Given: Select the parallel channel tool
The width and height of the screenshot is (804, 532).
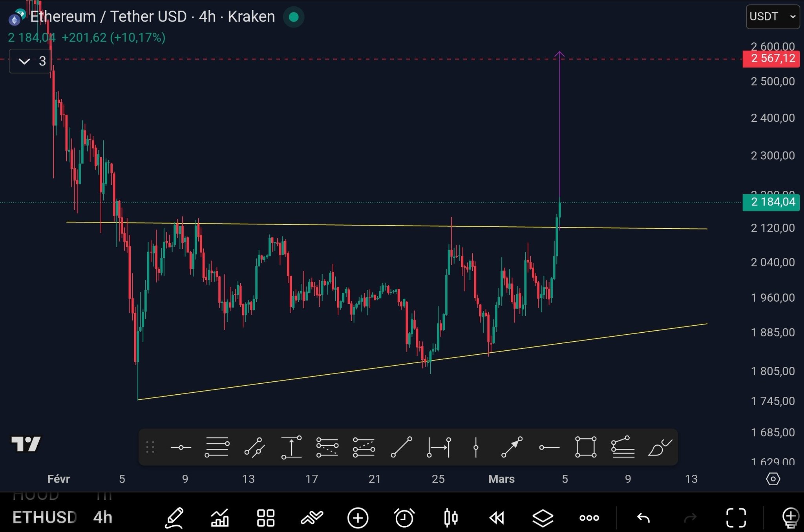Looking at the screenshot, I should coord(254,447).
